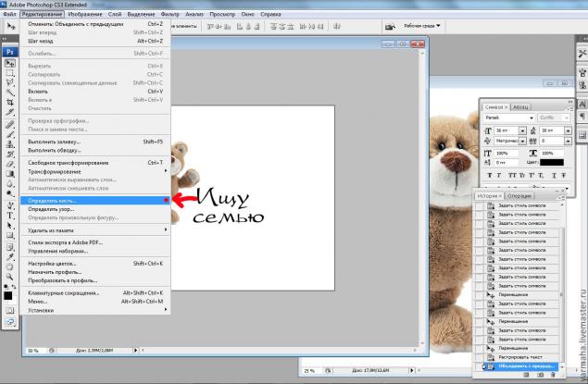This screenshot has height=384, width=588.
Task: Open the 36 пт font size dropdown
Action: [521, 131]
